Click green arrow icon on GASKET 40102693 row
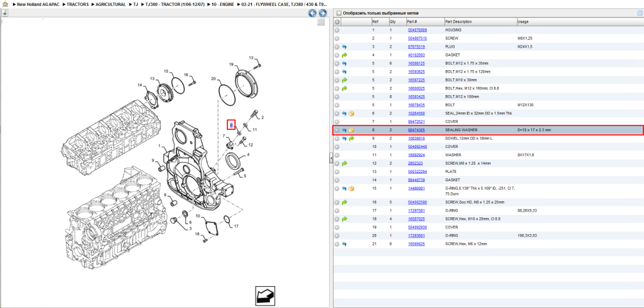The height and width of the screenshot is (308, 644). click(x=344, y=55)
